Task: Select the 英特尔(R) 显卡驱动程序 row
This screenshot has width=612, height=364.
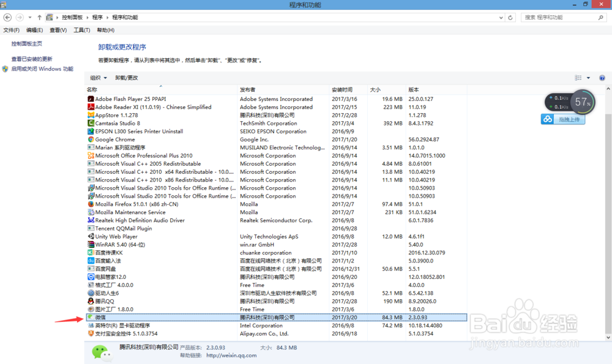Action: [277, 325]
